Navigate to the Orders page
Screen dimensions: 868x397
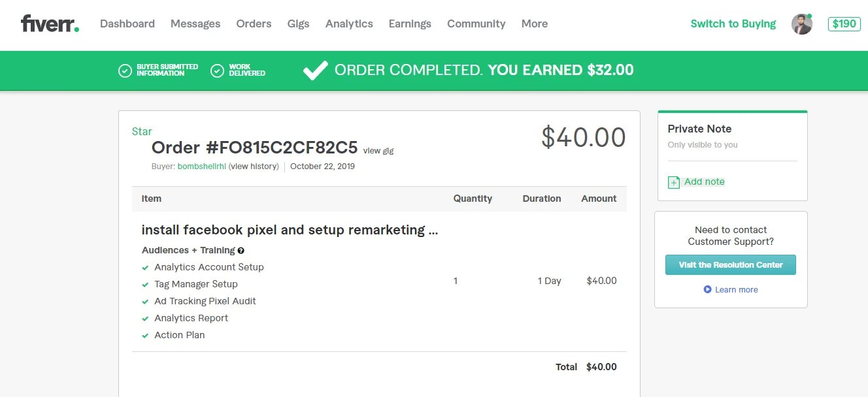254,24
